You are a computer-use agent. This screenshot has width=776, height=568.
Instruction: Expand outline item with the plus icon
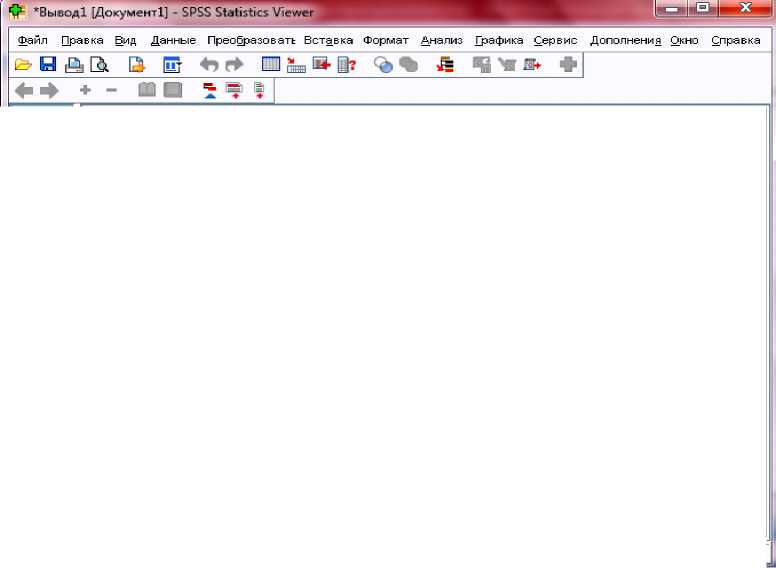[x=85, y=91]
